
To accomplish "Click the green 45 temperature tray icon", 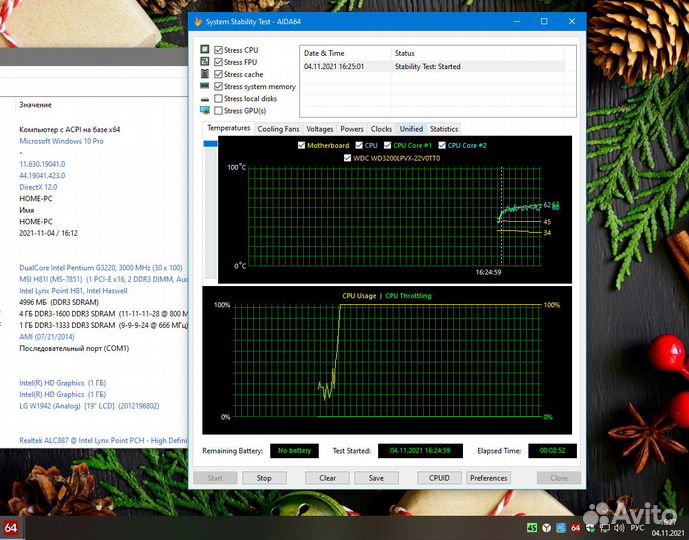I will 532,528.
